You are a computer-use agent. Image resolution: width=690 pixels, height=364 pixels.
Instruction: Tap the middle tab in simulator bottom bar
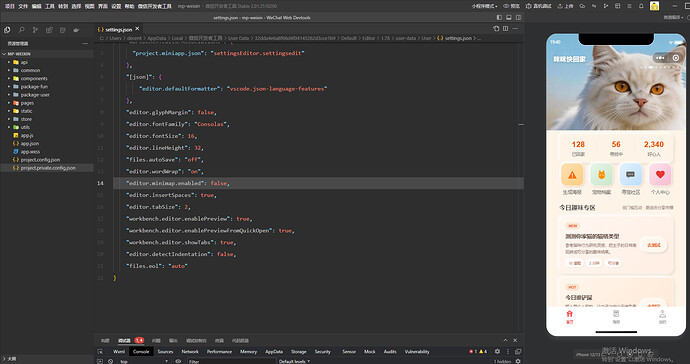coord(616,316)
